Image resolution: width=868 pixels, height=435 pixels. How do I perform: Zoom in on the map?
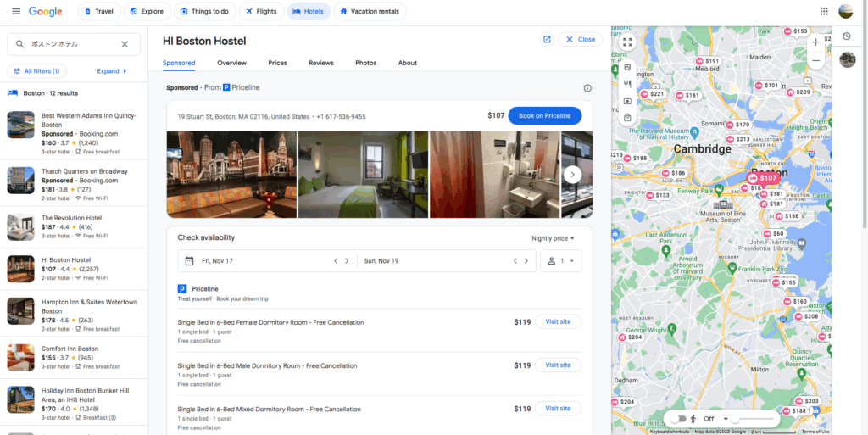(815, 42)
